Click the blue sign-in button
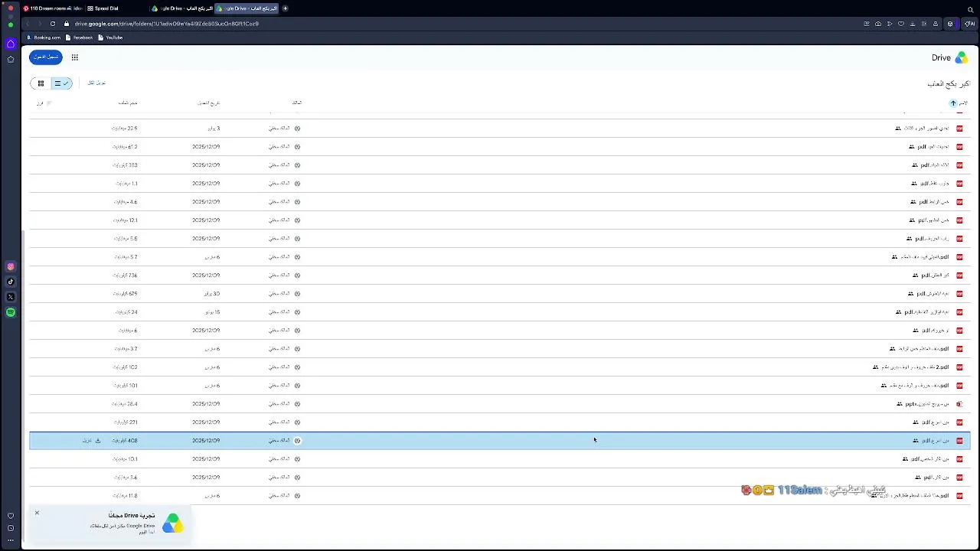The width and height of the screenshot is (980, 551). point(46,57)
